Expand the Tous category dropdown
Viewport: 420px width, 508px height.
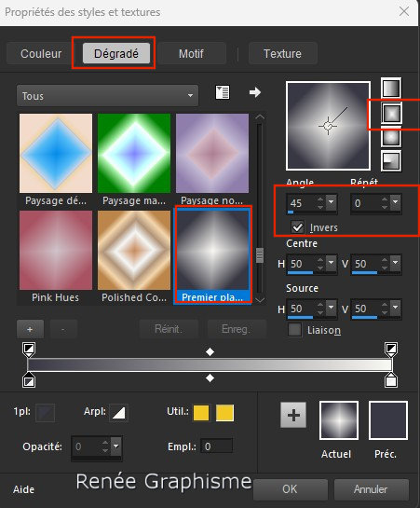[x=107, y=96]
